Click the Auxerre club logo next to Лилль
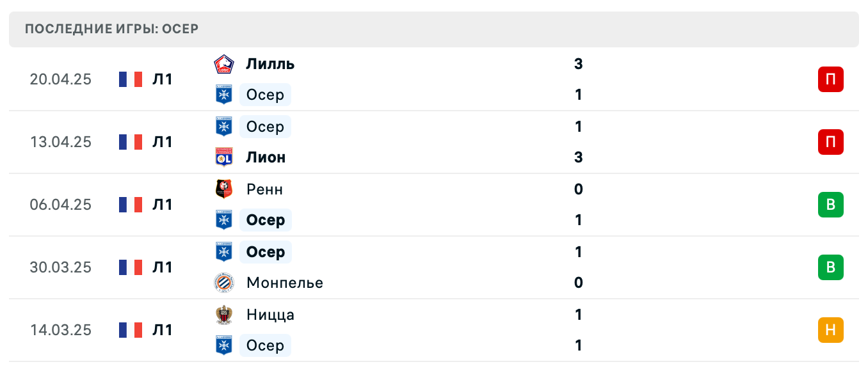This screenshot has width=868, height=371. click(223, 95)
